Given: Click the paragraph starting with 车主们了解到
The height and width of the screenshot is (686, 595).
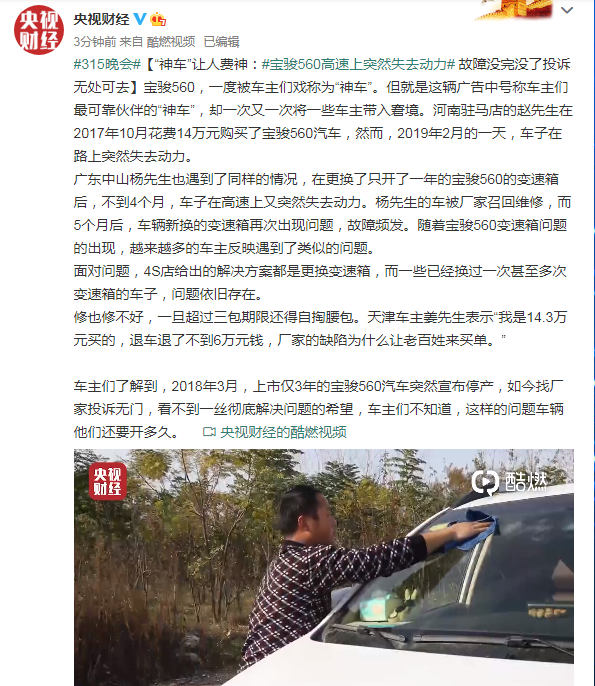Looking at the screenshot, I should pos(319,409).
